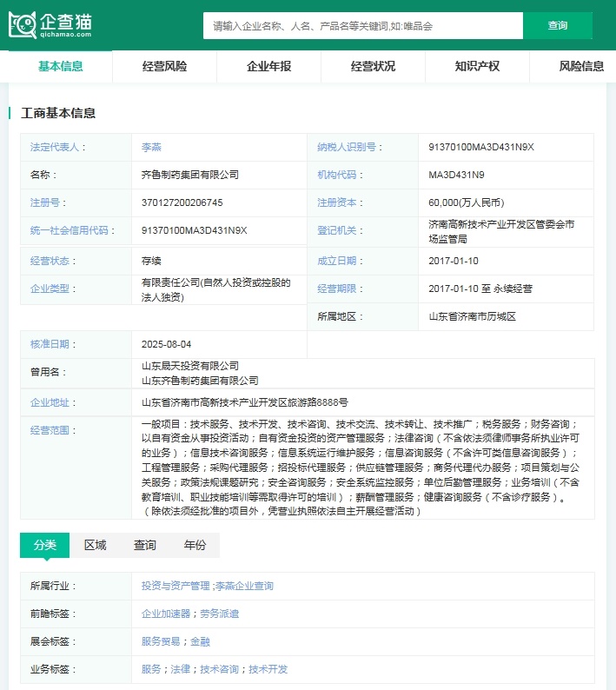Click the 法定代表人 label link
The height and width of the screenshot is (690, 616).
coord(55,148)
